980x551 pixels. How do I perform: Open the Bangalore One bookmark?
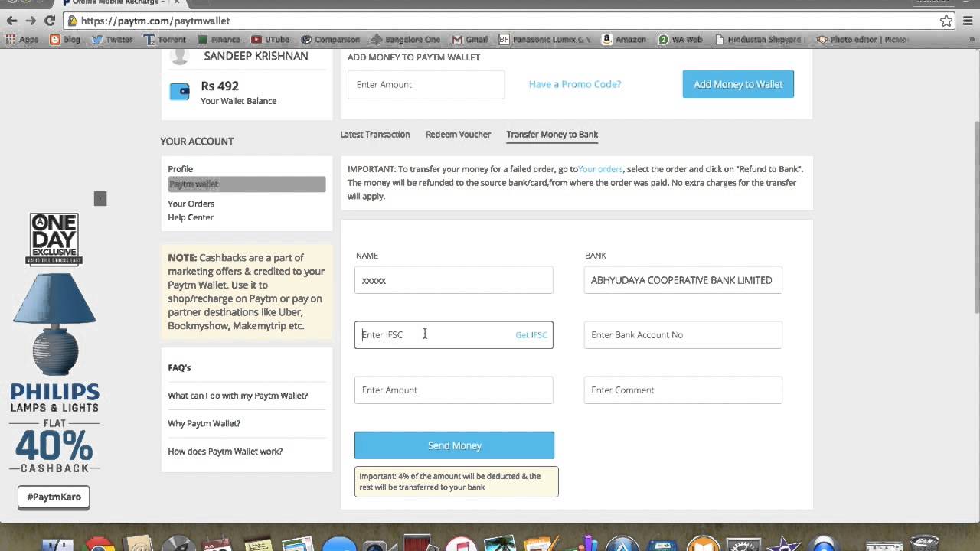[406, 39]
